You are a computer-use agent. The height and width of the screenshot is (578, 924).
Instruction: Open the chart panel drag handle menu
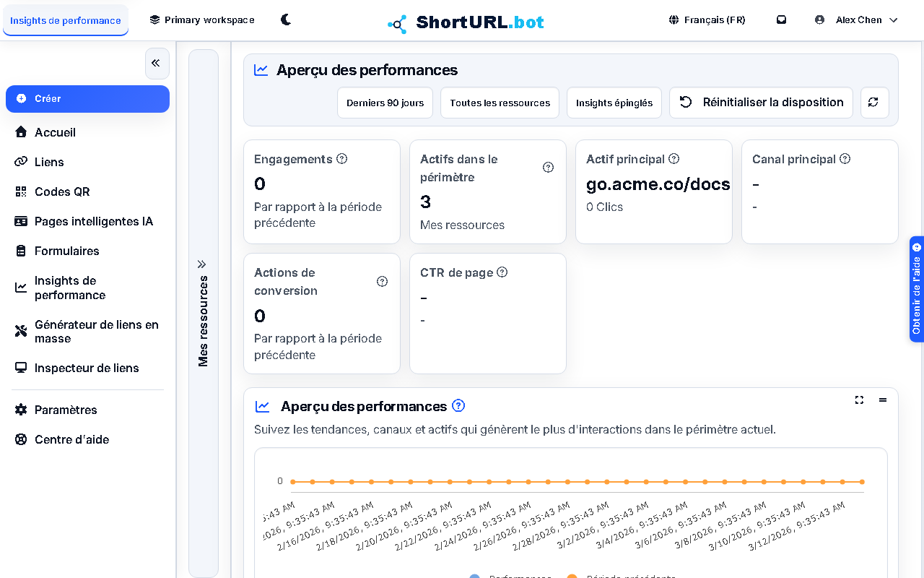[883, 400]
